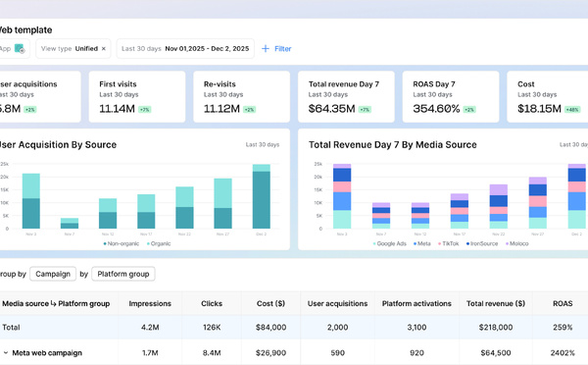Toggle the Non-organic legend item

pyautogui.click(x=122, y=243)
